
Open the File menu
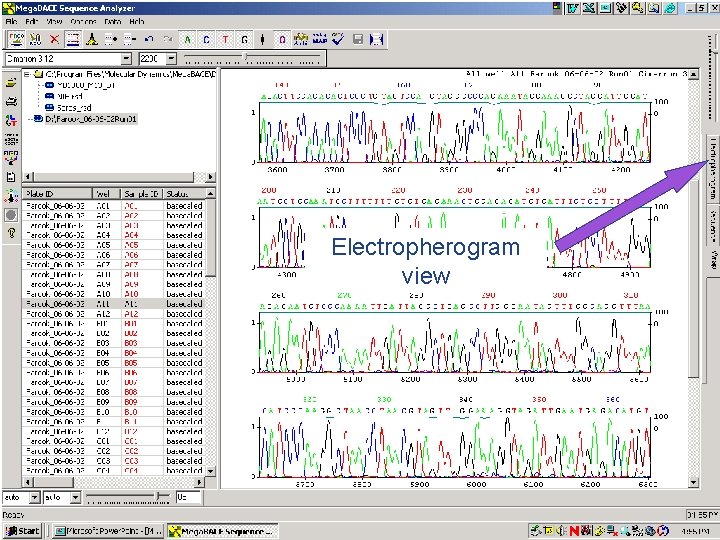[11, 21]
